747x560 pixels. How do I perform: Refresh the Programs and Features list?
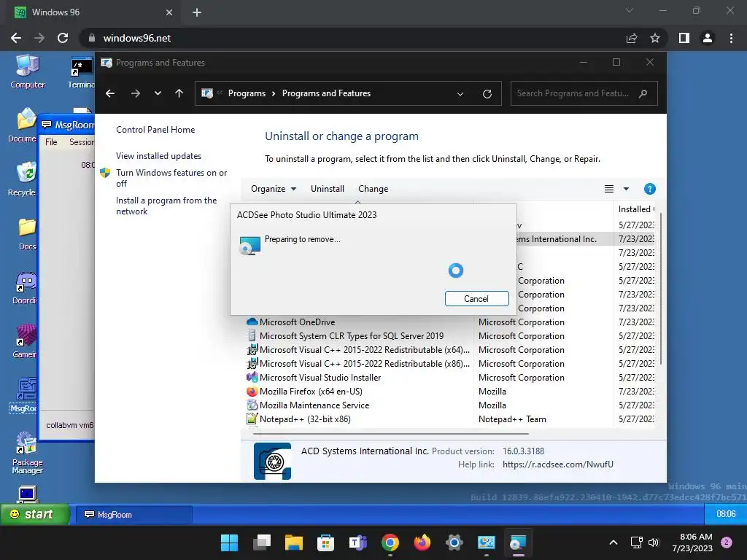[x=487, y=94]
